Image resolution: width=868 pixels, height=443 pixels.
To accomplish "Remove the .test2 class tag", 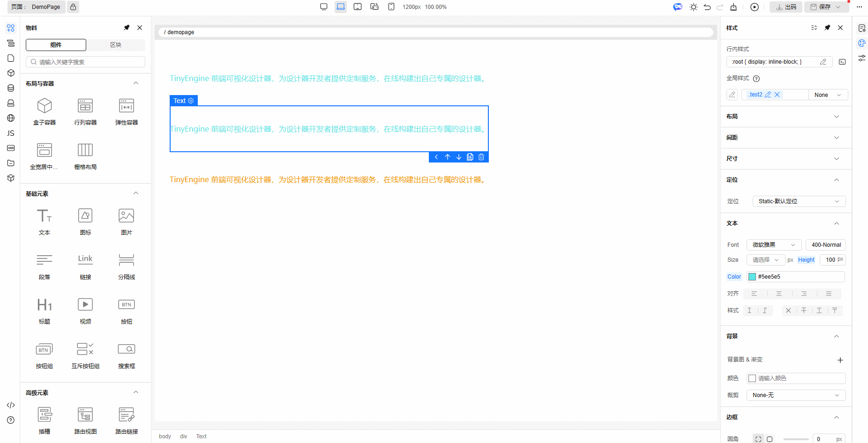I will [777, 95].
